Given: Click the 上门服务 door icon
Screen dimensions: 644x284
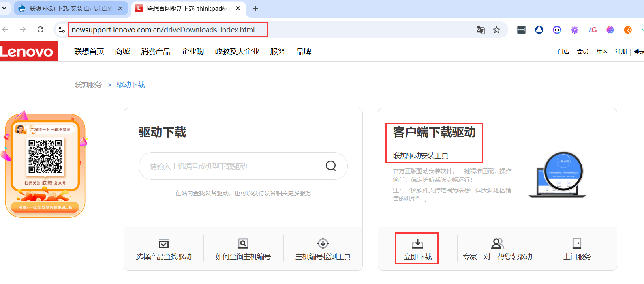Looking at the screenshot, I should coord(577,243).
